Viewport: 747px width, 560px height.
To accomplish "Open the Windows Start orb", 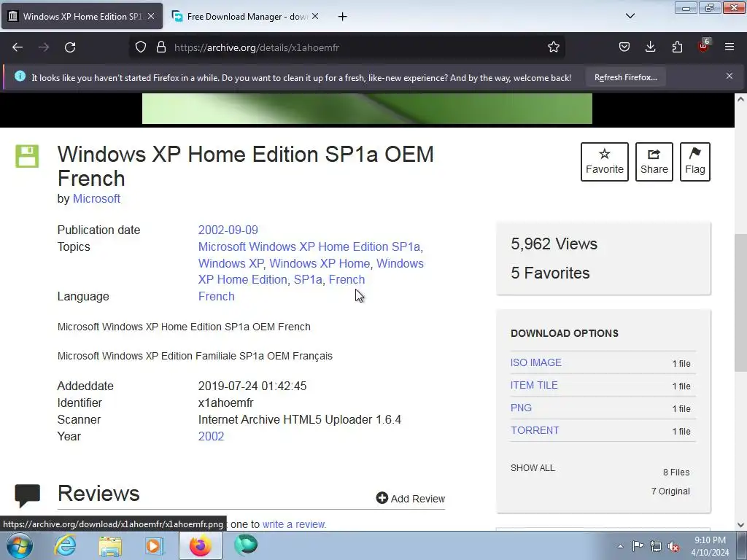I will pos(20,545).
